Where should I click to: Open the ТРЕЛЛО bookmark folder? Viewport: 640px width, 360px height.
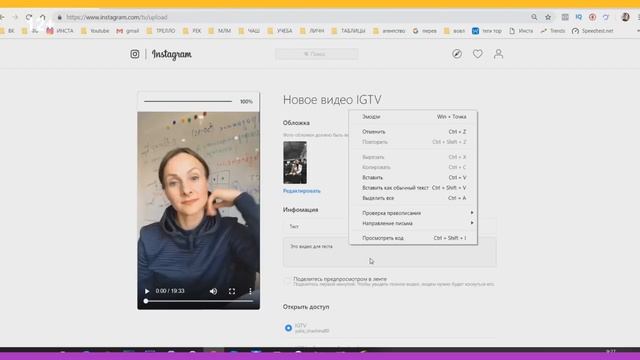(160, 31)
